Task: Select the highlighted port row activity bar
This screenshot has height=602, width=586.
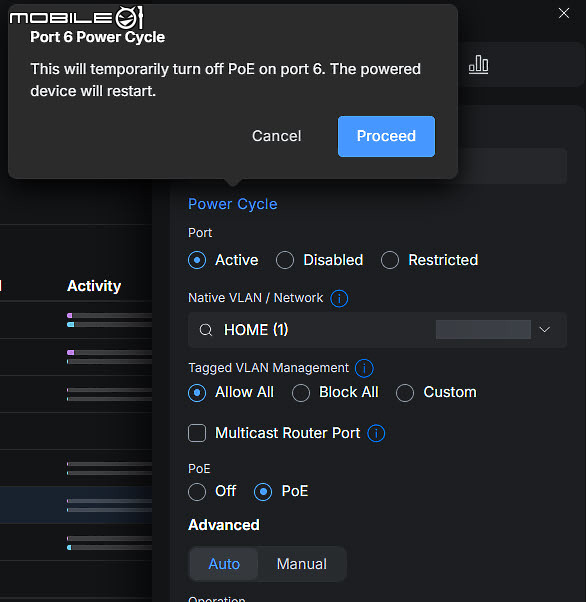Action: coord(109,505)
